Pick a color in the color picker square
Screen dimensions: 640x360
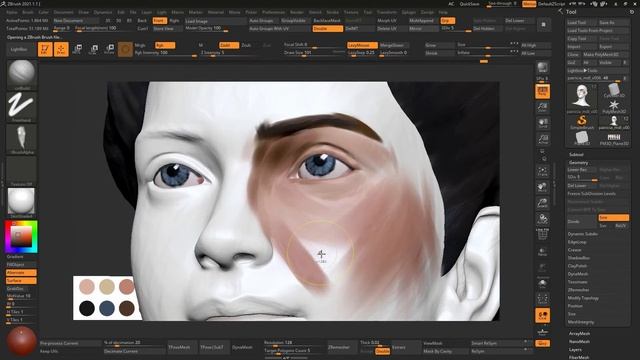click(21, 237)
